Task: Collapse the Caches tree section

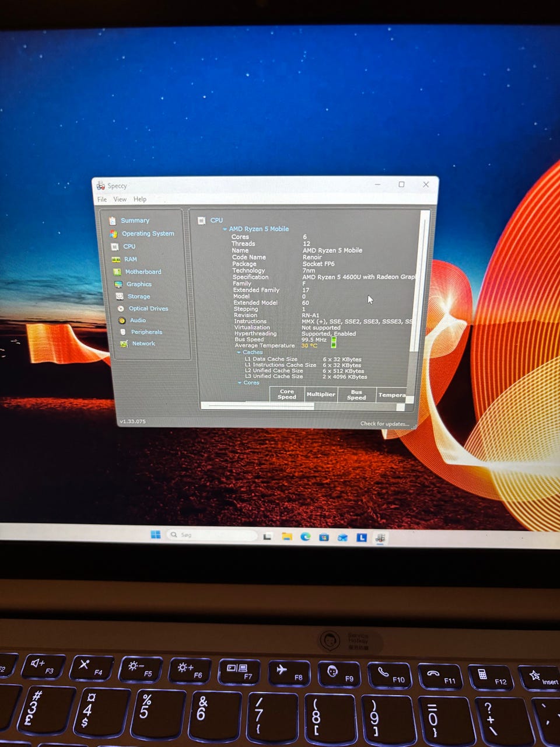Action: point(239,352)
